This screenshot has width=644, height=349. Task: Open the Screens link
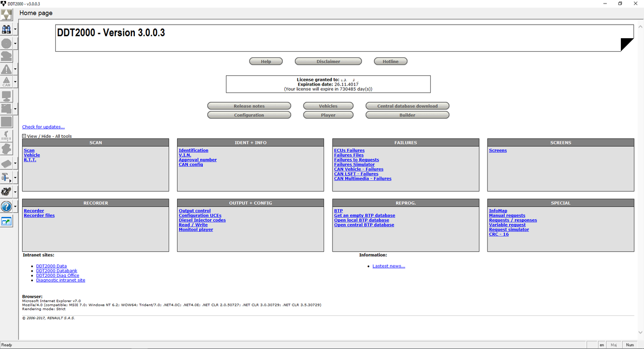(x=498, y=150)
